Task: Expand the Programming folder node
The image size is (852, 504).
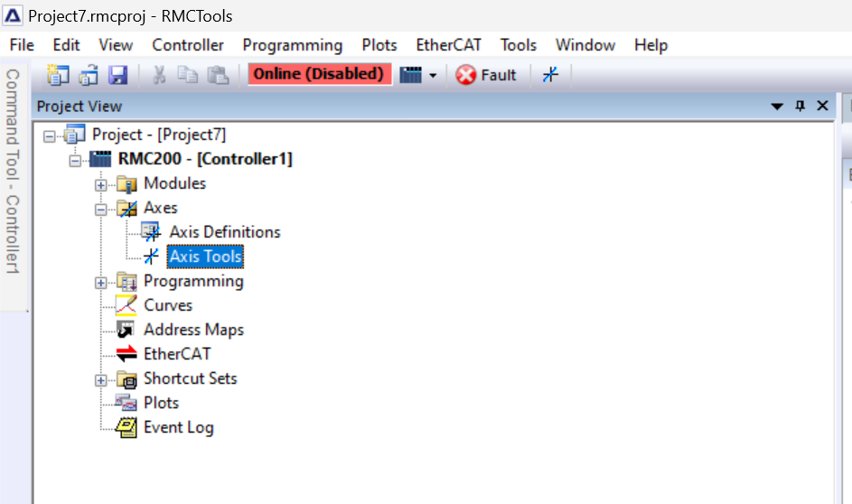Action: click(100, 283)
